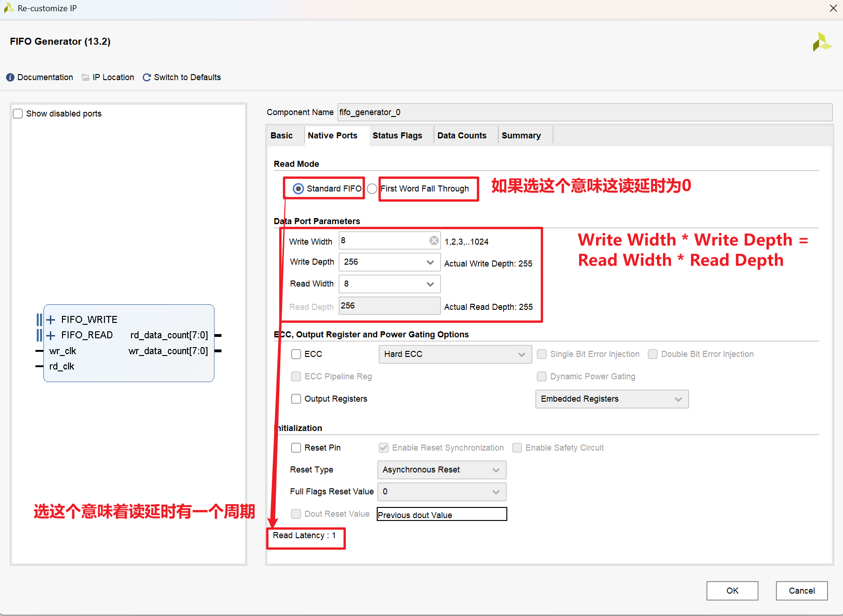Click the Enable Safety Circuit checkbox
This screenshot has height=616, width=843.
(517, 448)
